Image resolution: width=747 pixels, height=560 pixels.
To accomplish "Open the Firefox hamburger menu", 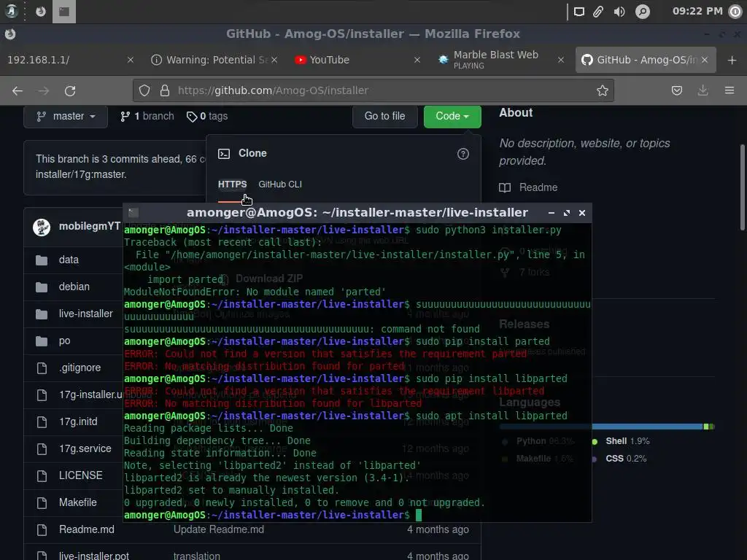I will (x=729, y=90).
